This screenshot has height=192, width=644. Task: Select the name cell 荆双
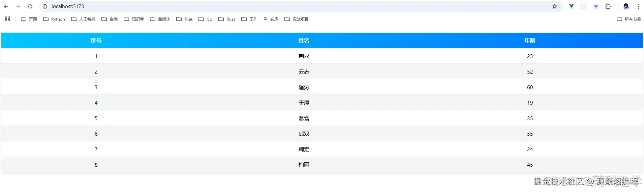304,56
